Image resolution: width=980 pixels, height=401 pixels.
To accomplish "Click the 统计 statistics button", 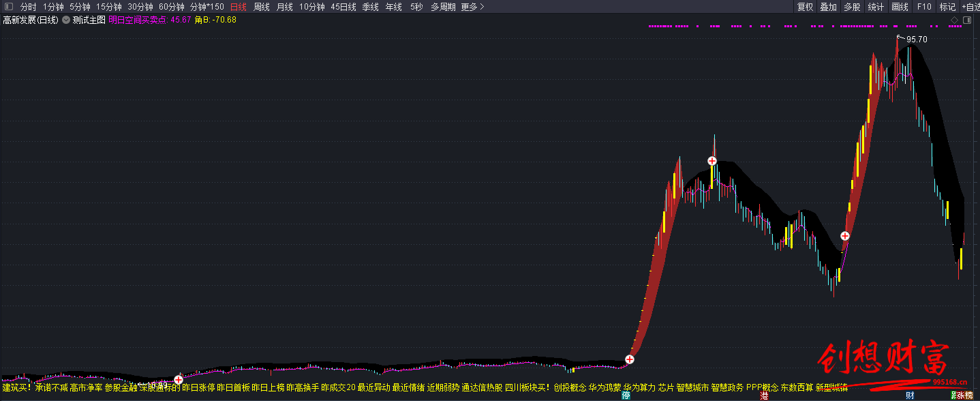I will click(x=876, y=7).
